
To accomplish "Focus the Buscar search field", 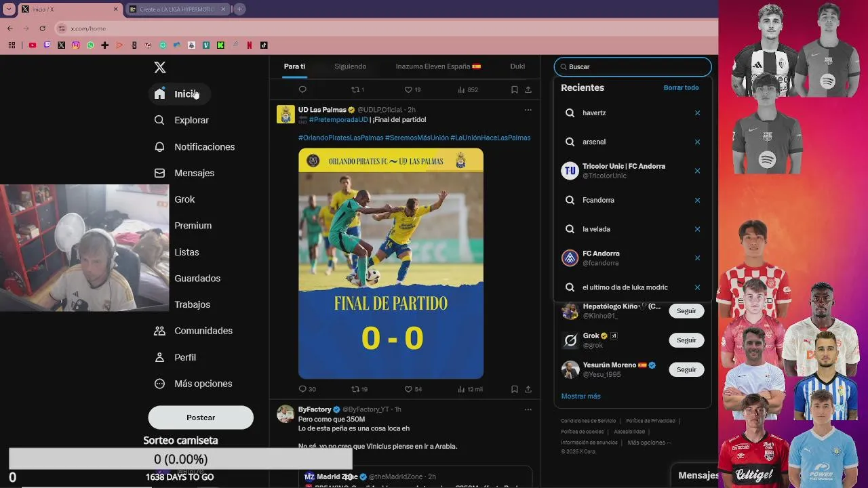I will (x=633, y=66).
